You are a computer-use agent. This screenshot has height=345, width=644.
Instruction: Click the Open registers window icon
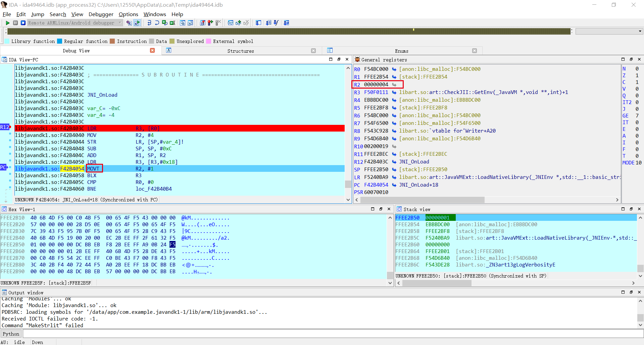[x=183, y=23]
